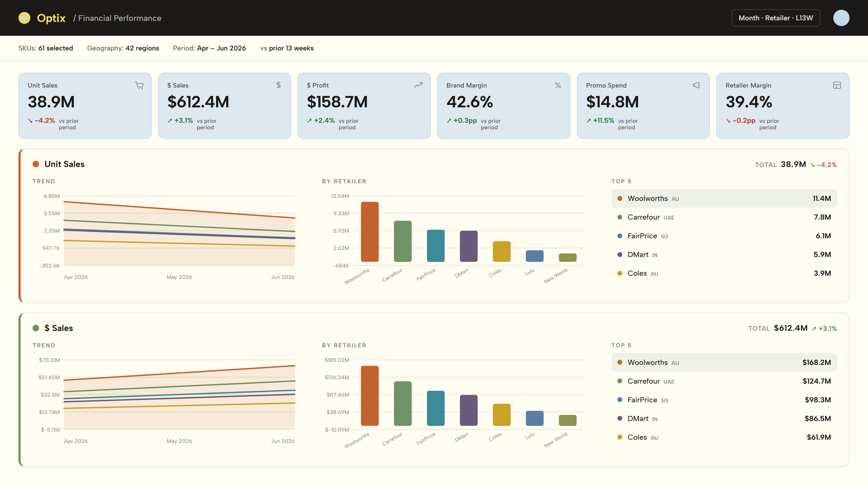Select the $612.4M Sales KPI card

pos(224,105)
